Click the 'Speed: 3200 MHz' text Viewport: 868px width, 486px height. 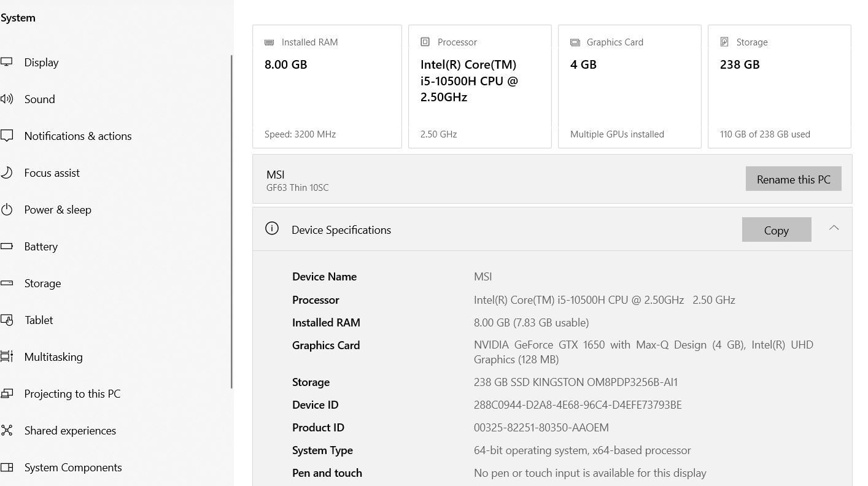coord(300,134)
